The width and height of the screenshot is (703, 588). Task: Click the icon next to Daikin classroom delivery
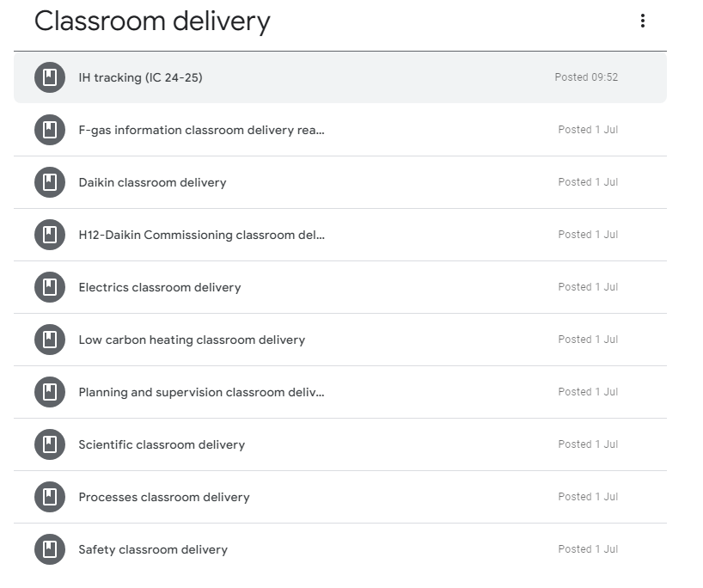tap(50, 182)
